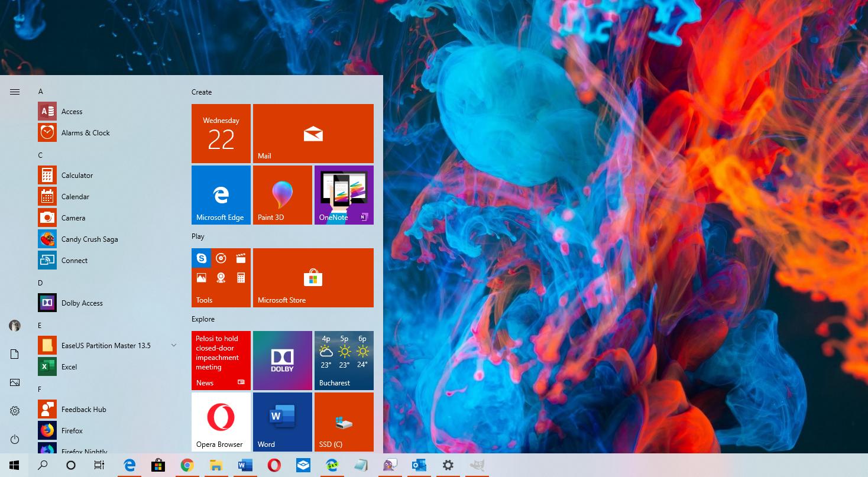Open Power options in the Start menu
The height and width of the screenshot is (477, 868).
tap(15, 439)
